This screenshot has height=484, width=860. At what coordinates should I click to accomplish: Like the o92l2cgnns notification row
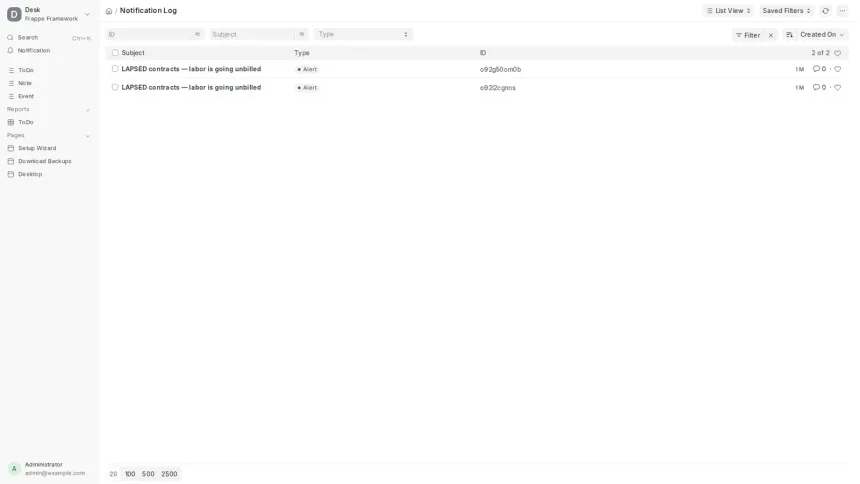tap(838, 87)
